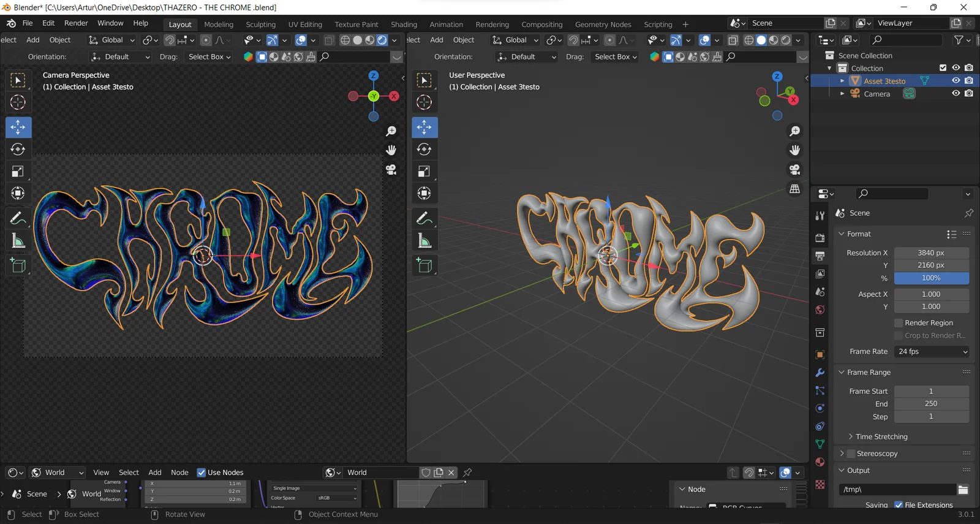Switch perspective/orthographic grid icon in right viewport
The image size is (980, 524).
[794, 189]
